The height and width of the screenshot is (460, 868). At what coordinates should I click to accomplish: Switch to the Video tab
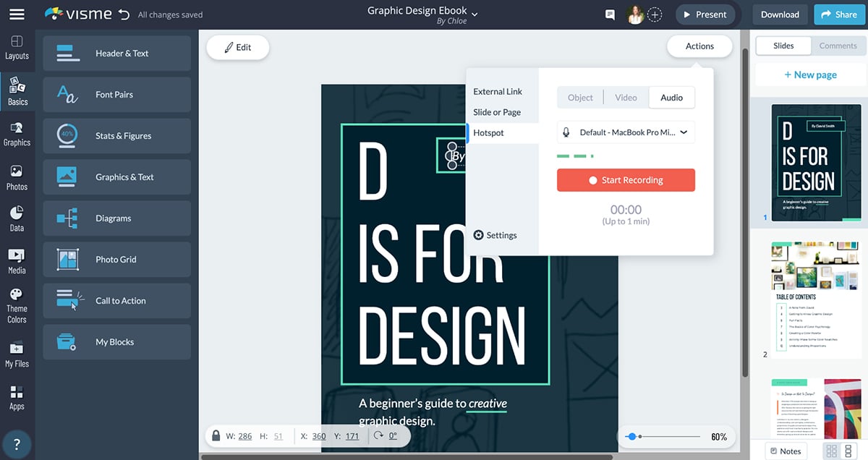click(626, 98)
